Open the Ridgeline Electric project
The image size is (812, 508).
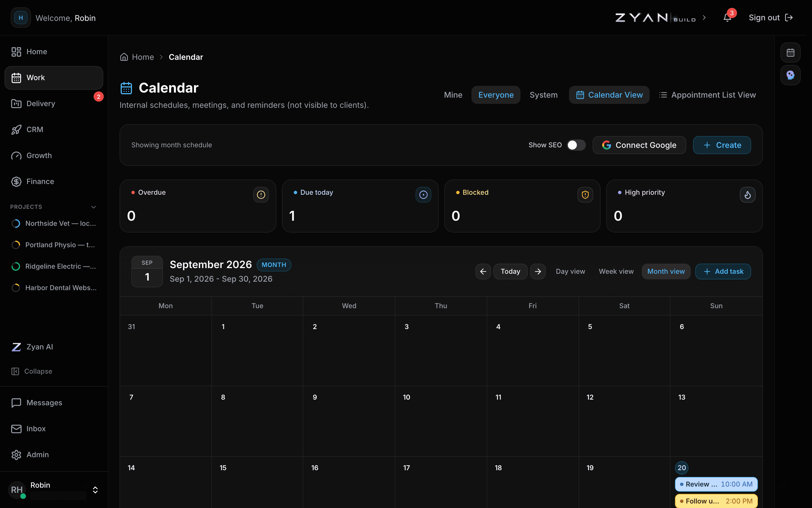[54, 266]
